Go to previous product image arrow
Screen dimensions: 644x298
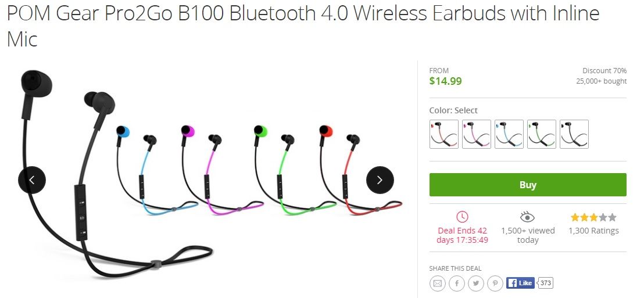(x=32, y=179)
